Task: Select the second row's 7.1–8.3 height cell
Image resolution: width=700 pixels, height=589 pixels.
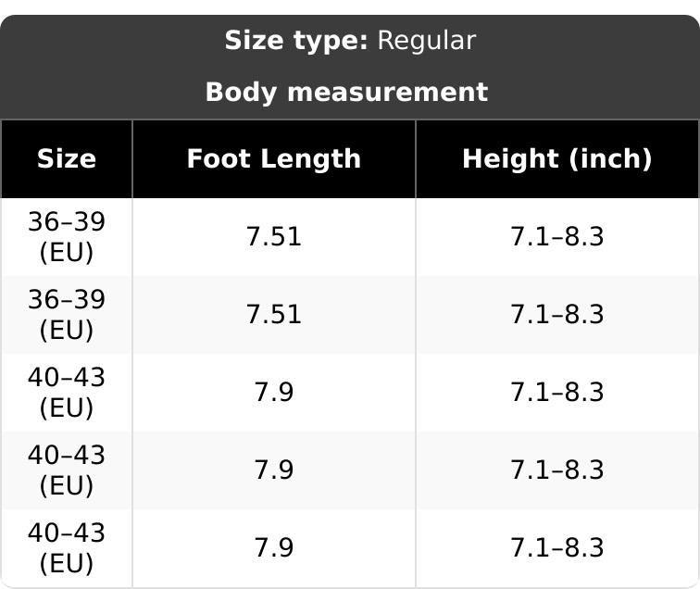Action: 557,314
